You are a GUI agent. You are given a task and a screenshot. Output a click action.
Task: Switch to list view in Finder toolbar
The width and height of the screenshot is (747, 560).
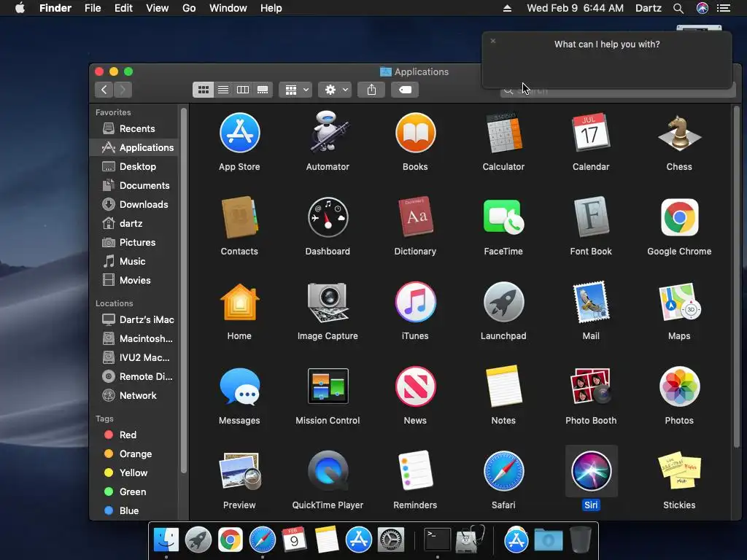pos(223,90)
